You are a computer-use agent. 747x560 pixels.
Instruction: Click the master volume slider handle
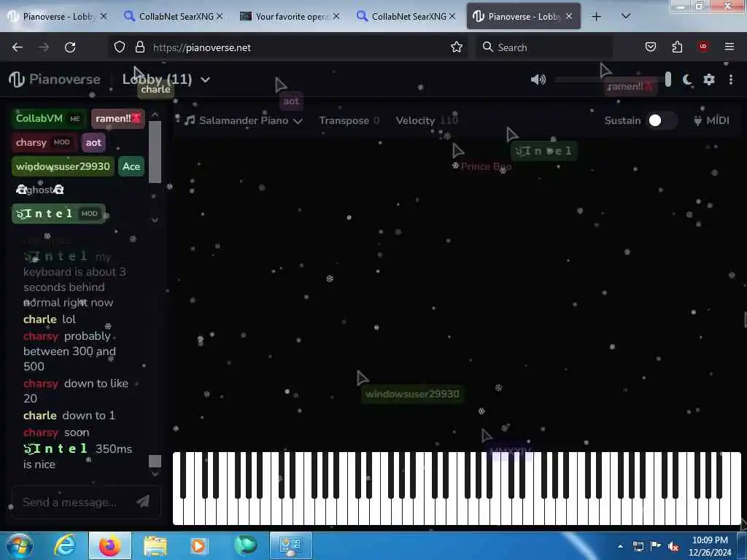(668, 79)
